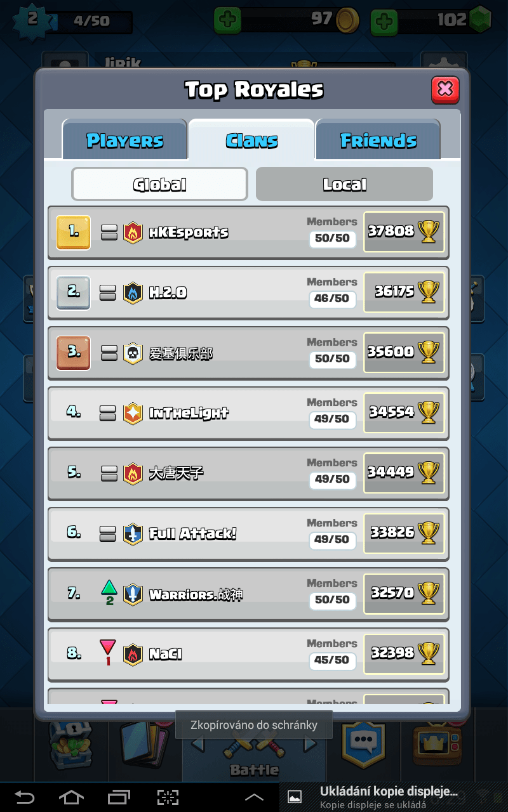Tap the NaCl clan flame badge

133,655
